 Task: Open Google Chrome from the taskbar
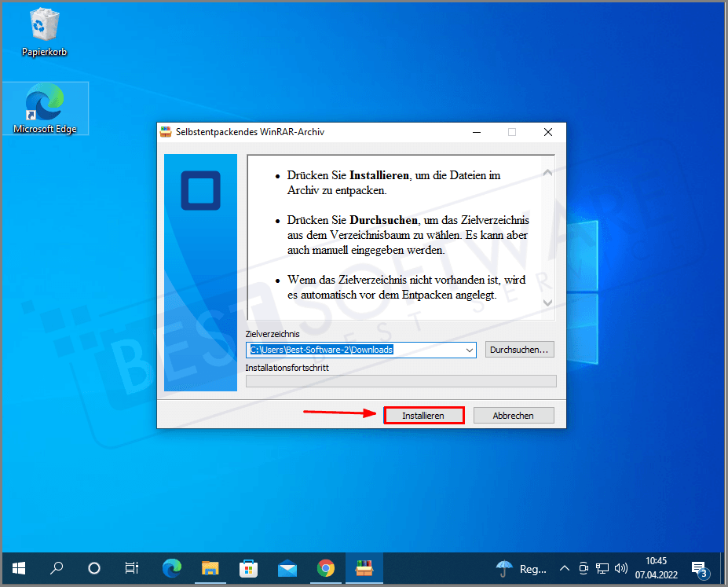coord(325,568)
